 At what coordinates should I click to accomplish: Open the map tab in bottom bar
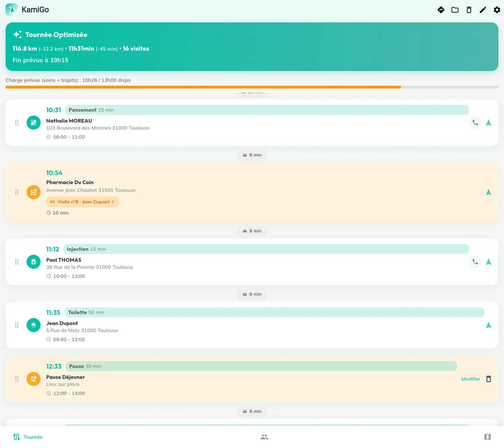pyautogui.click(x=488, y=437)
